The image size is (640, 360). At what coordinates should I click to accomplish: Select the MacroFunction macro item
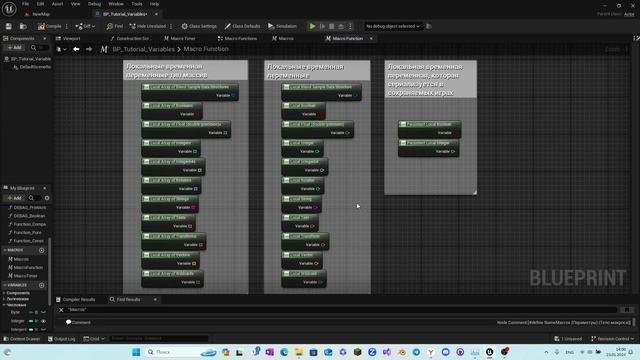point(25,267)
